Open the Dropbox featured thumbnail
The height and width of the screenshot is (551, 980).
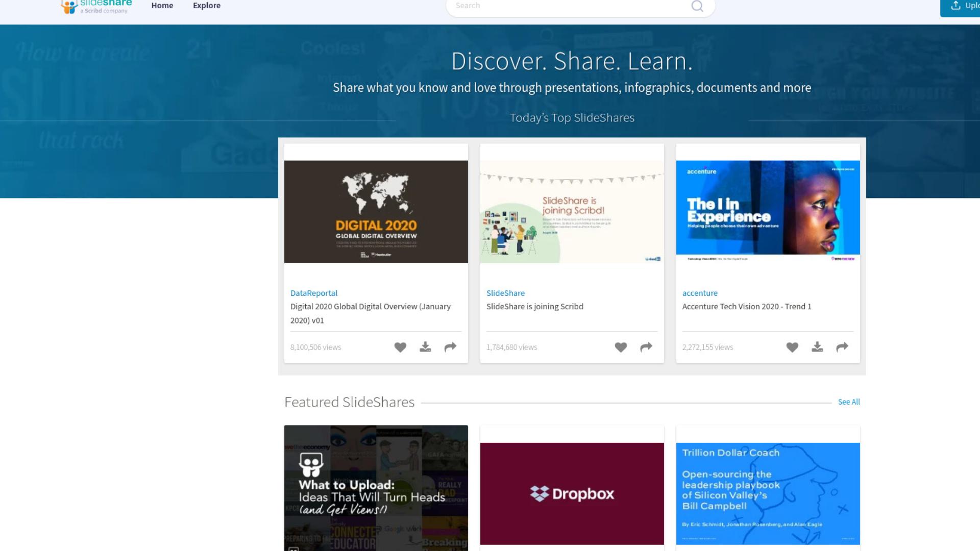[572, 493]
